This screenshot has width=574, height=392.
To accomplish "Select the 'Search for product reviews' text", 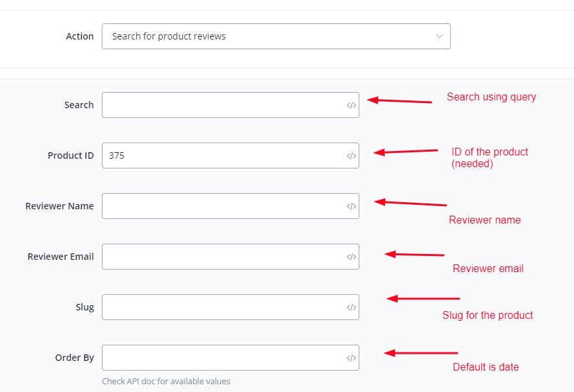I will (x=169, y=36).
